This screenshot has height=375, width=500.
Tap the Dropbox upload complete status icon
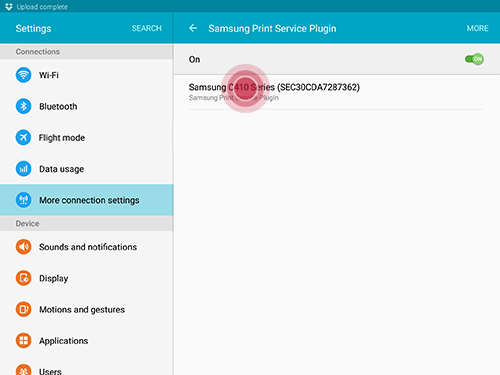[x=9, y=6]
